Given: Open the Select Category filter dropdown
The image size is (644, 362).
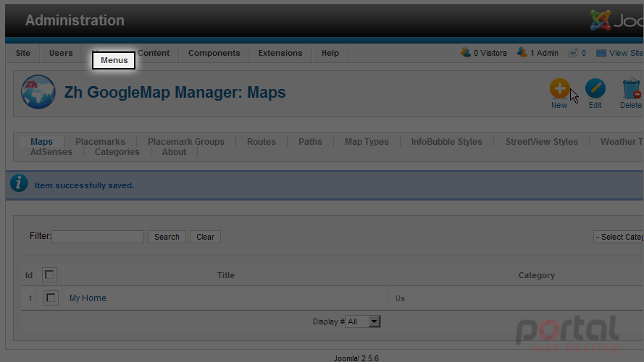Looking at the screenshot, I should pyautogui.click(x=619, y=237).
